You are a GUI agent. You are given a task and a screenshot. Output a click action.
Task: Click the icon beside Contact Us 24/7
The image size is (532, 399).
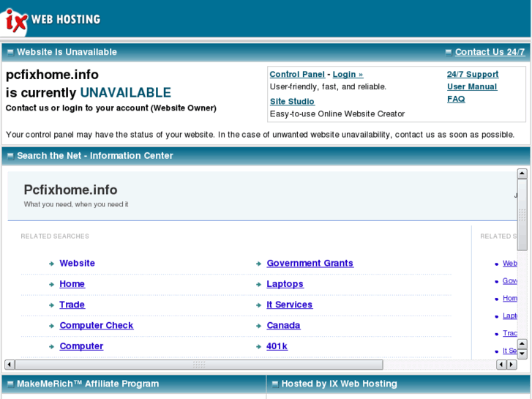pos(449,52)
